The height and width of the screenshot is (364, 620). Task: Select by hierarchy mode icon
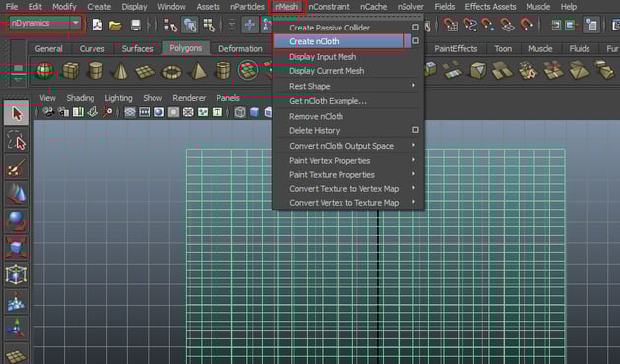tap(170, 25)
